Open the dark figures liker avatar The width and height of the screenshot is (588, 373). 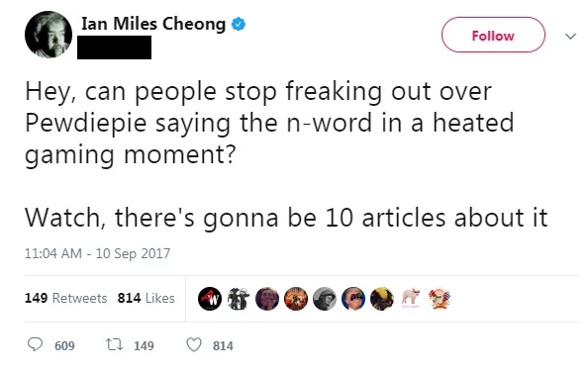click(239, 299)
